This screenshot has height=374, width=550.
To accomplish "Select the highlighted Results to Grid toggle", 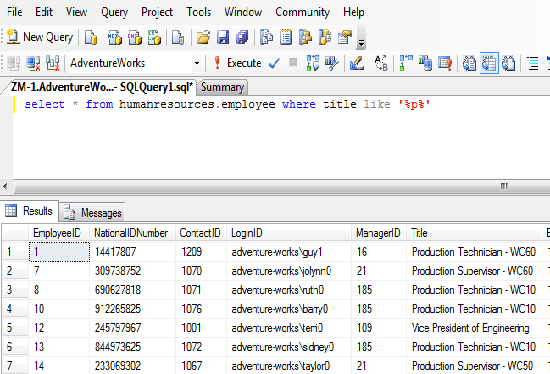I will (489, 63).
